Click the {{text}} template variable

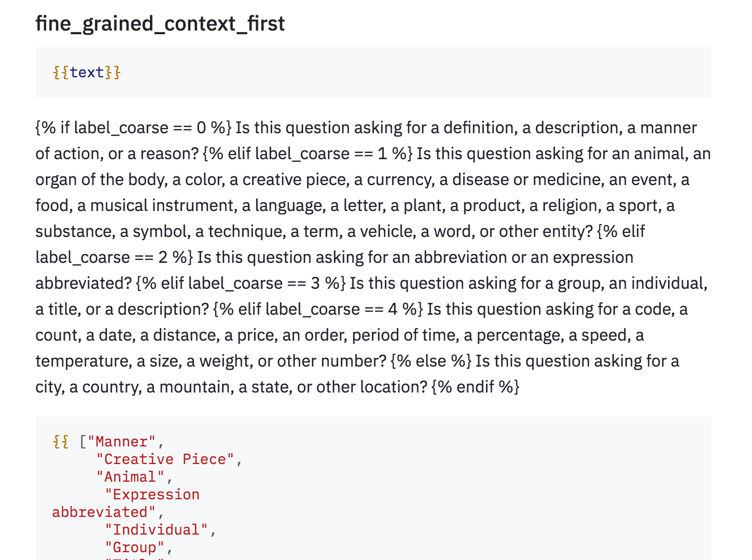87,72
